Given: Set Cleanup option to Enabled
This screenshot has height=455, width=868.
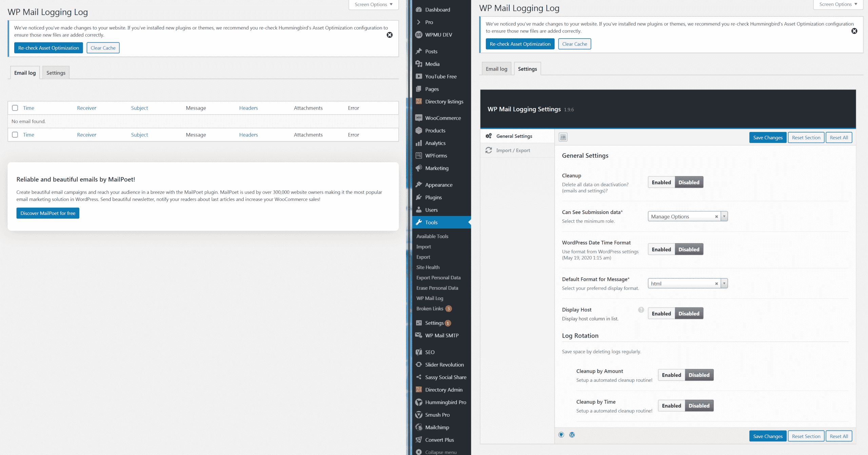Looking at the screenshot, I should click(x=661, y=182).
